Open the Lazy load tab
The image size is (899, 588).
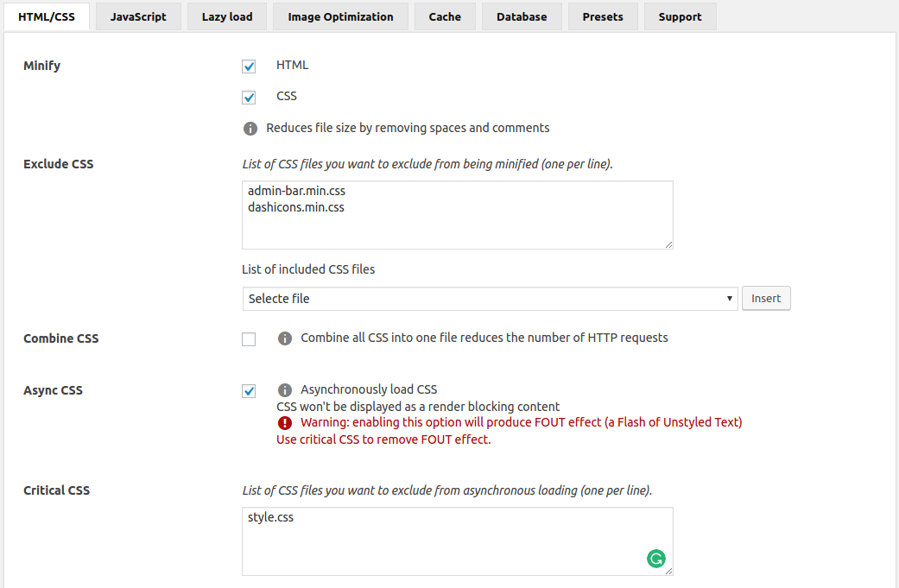click(x=227, y=16)
